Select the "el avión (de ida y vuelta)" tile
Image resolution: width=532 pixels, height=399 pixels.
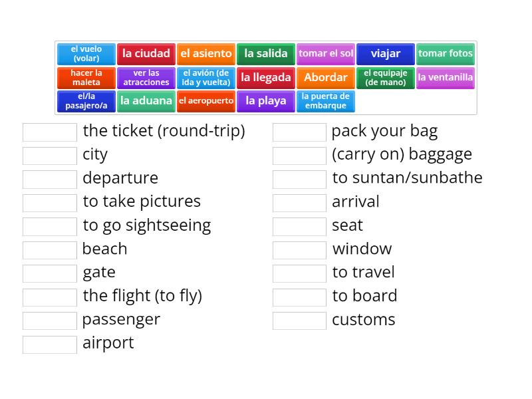tap(206, 78)
